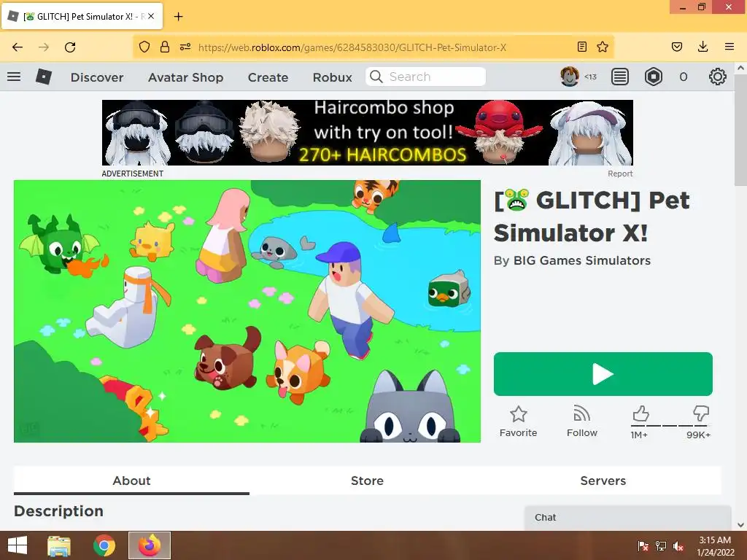Go to Discover in navigation bar
Image resolution: width=747 pixels, height=560 pixels.
point(97,77)
